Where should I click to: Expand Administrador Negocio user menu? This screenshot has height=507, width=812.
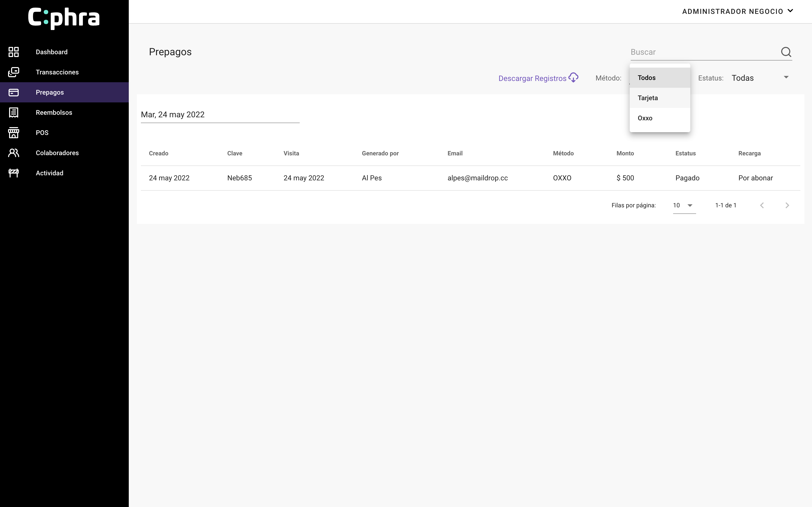pyautogui.click(x=738, y=11)
